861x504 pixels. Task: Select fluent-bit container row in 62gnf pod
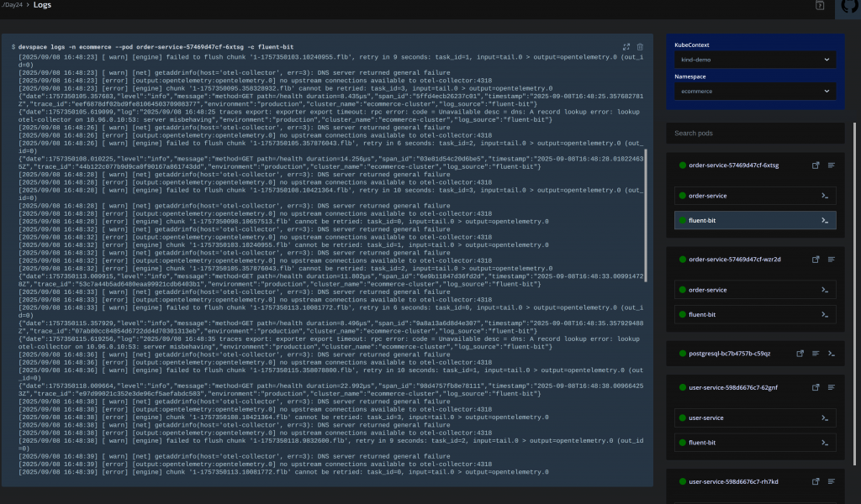pyautogui.click(x=755, y=443)
